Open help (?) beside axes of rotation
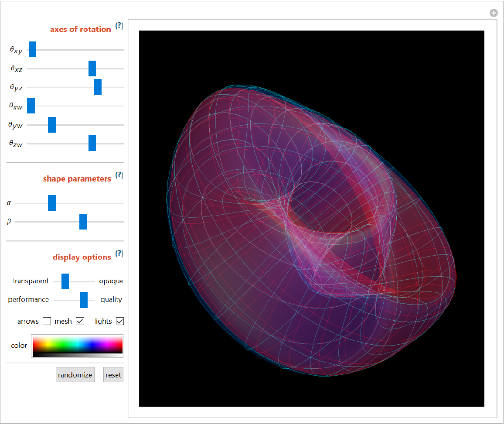Viewport: 504px width, 425px height. click(119, 26)
